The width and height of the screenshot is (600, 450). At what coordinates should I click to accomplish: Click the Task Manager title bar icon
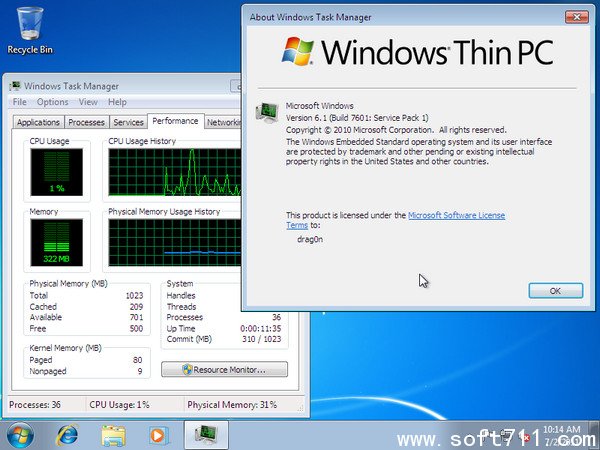pyautogui.click(x=15, y=86)
